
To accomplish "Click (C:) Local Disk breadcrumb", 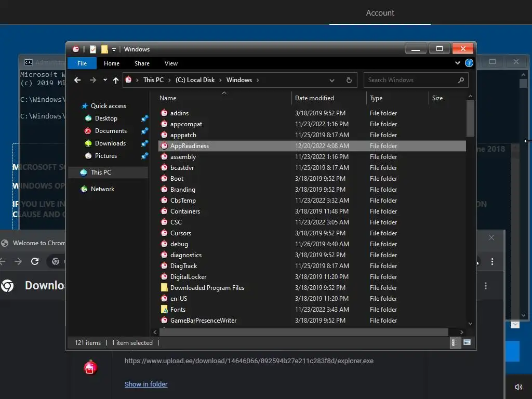I will [x=195, y=80].
